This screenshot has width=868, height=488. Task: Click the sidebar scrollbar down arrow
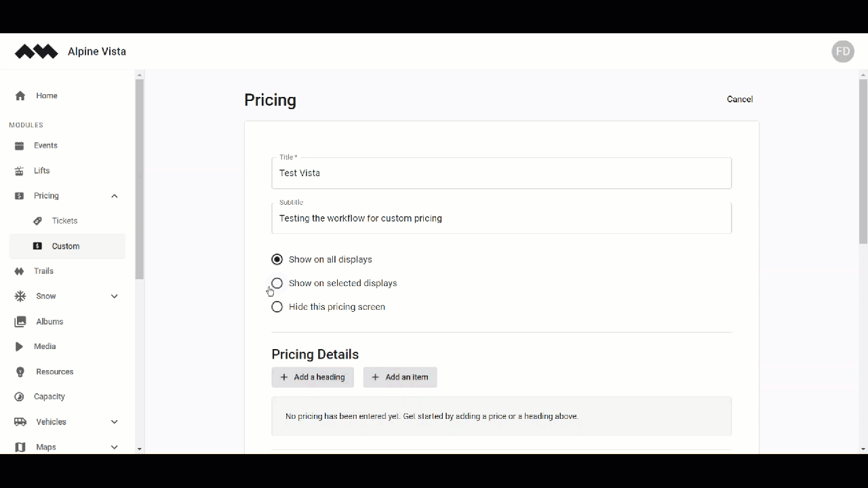pyautogui.click(x=140, y=449)
